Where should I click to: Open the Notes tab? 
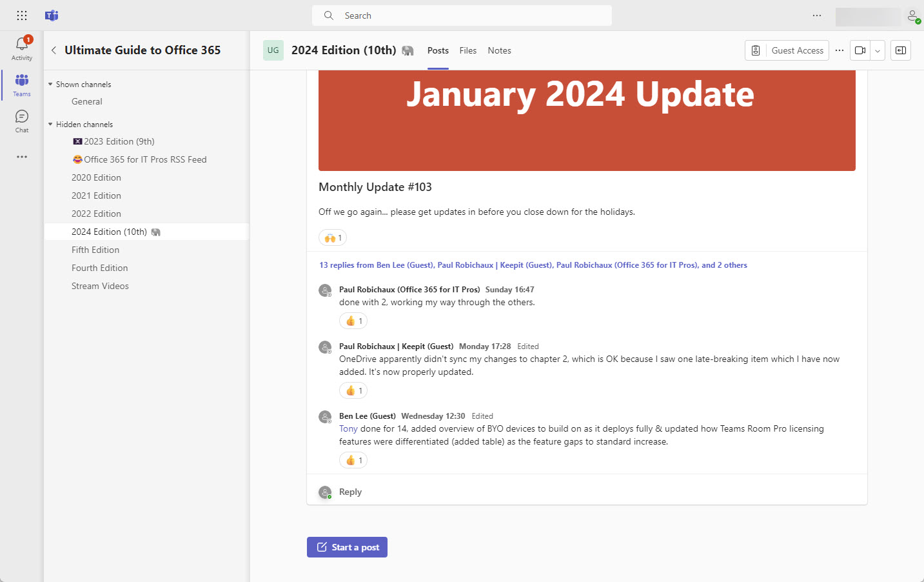pos(499,50)
